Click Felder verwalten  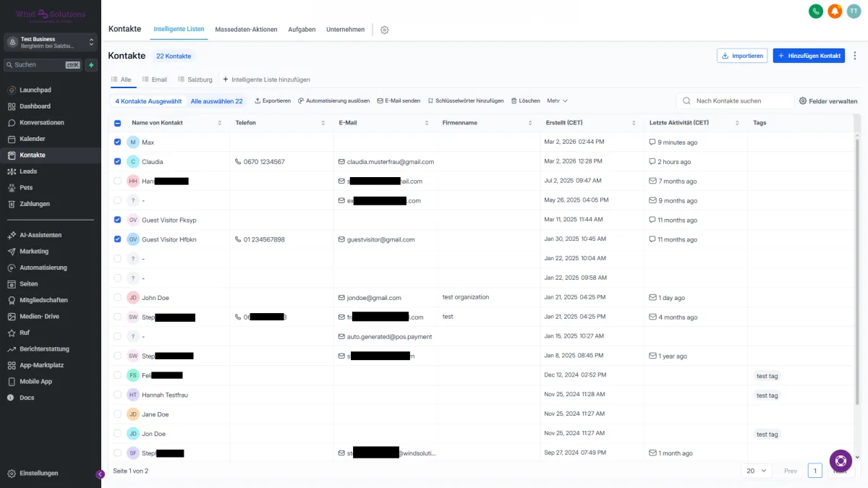point(828,101)
